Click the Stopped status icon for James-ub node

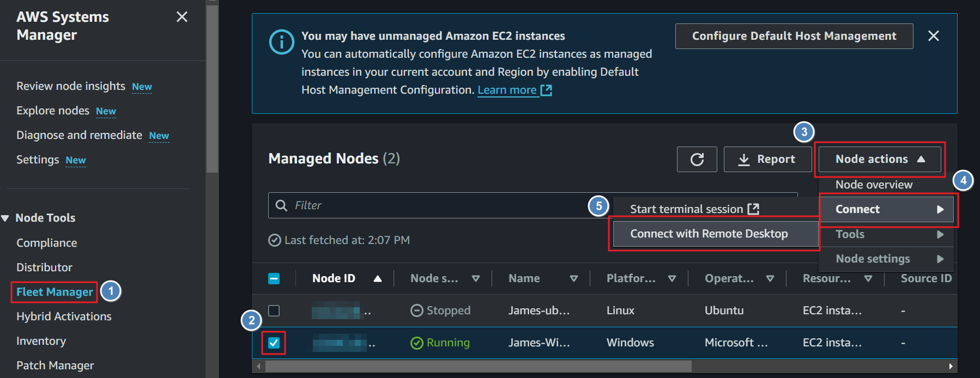point(416,310)
